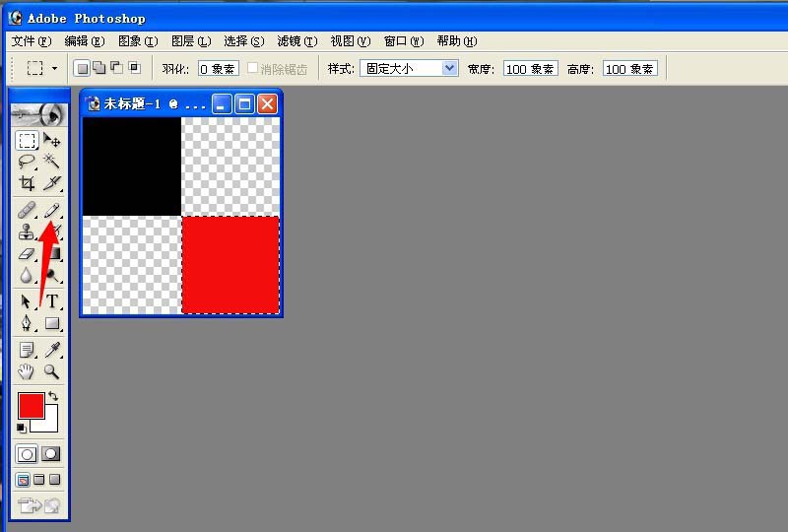The width and height of the screenshot is (788, 532).
Task: Select the Blur tool
Action: 27,275
